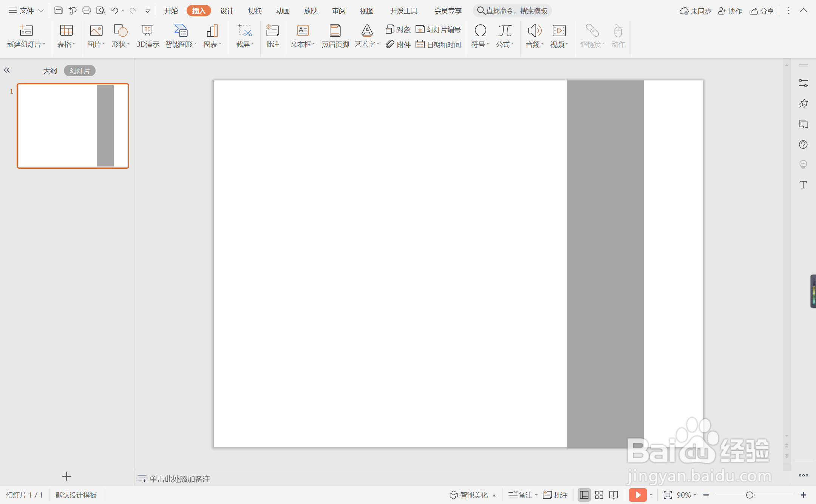Click the zoom slider handle

coord(750,495)
